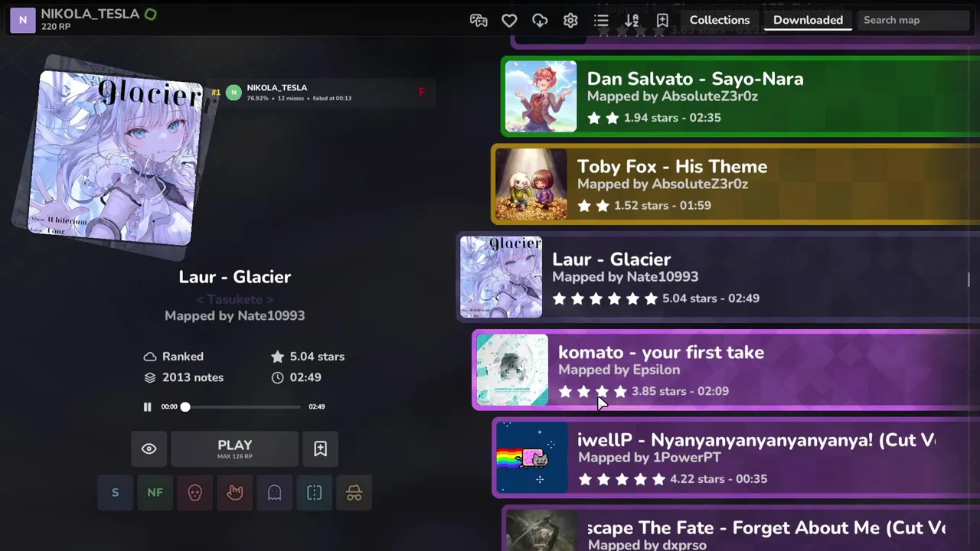Switch to the Collections tab
This screenshot has width=980, height=551.
coord(720,20)
